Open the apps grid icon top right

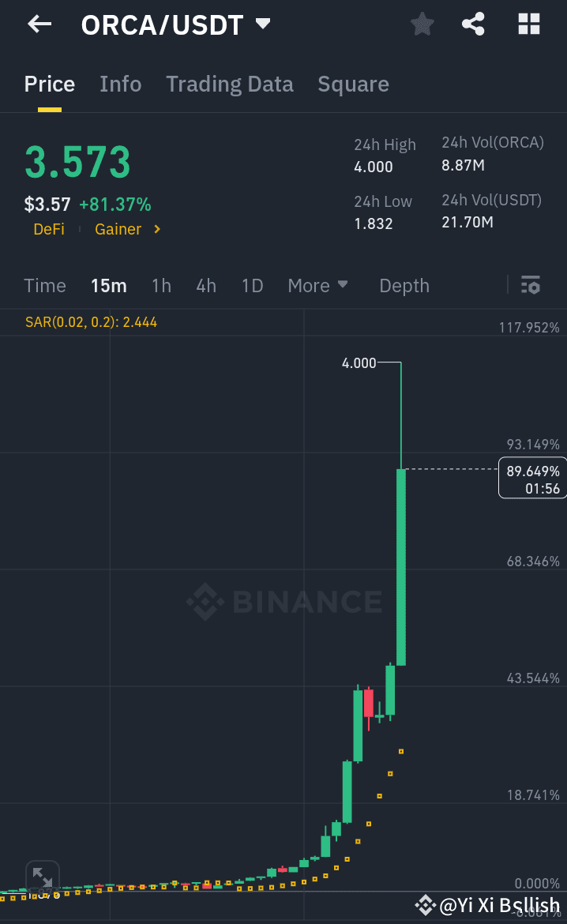click(x=528, y=24)
